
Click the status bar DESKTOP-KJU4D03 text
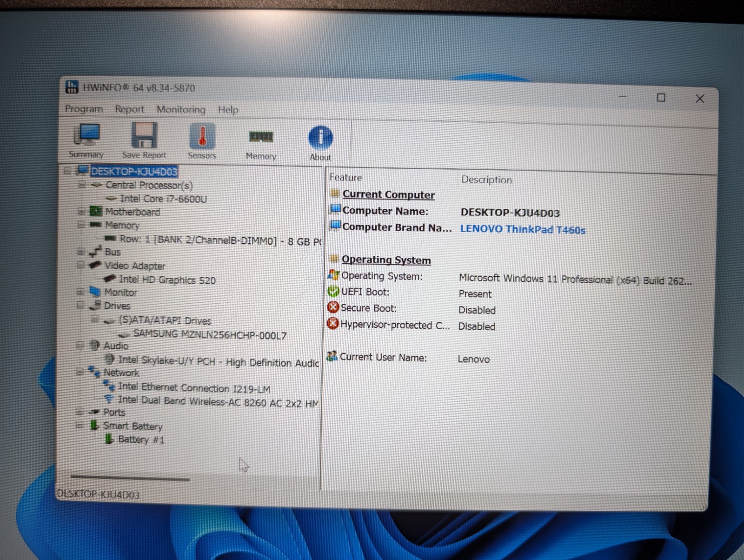tap(98, 494)
